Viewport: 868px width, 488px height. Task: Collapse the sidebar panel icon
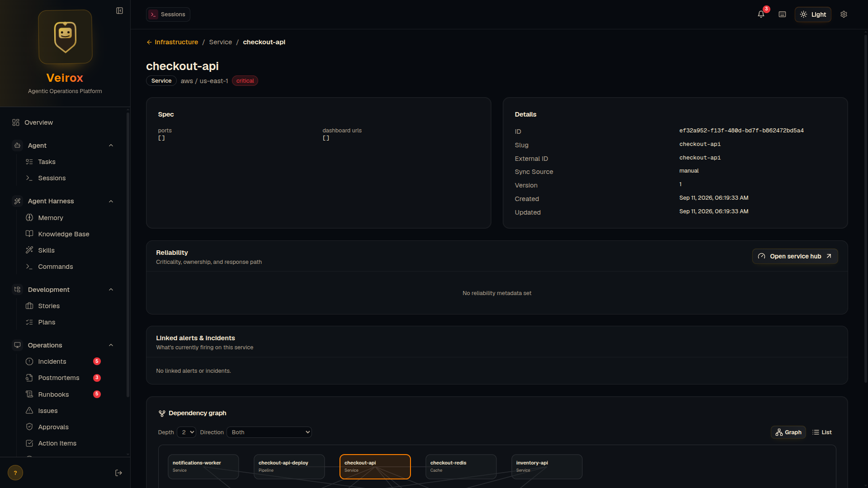tap(119, 10)
